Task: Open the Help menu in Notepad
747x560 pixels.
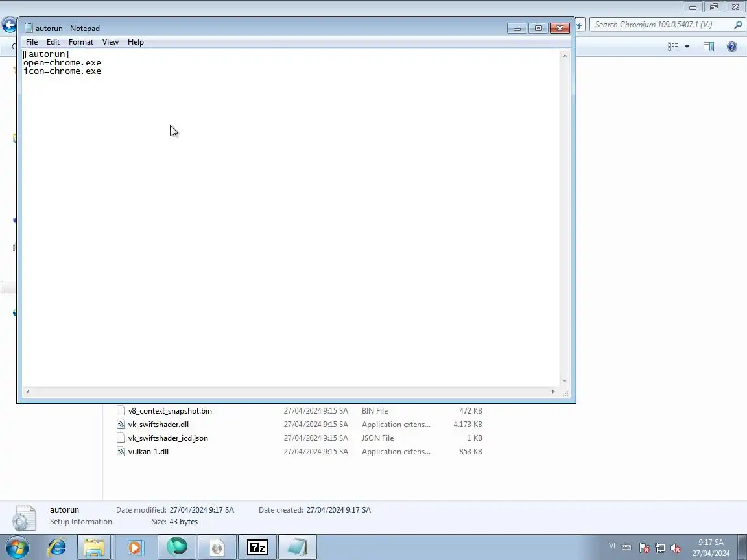Action: [136, 42]
